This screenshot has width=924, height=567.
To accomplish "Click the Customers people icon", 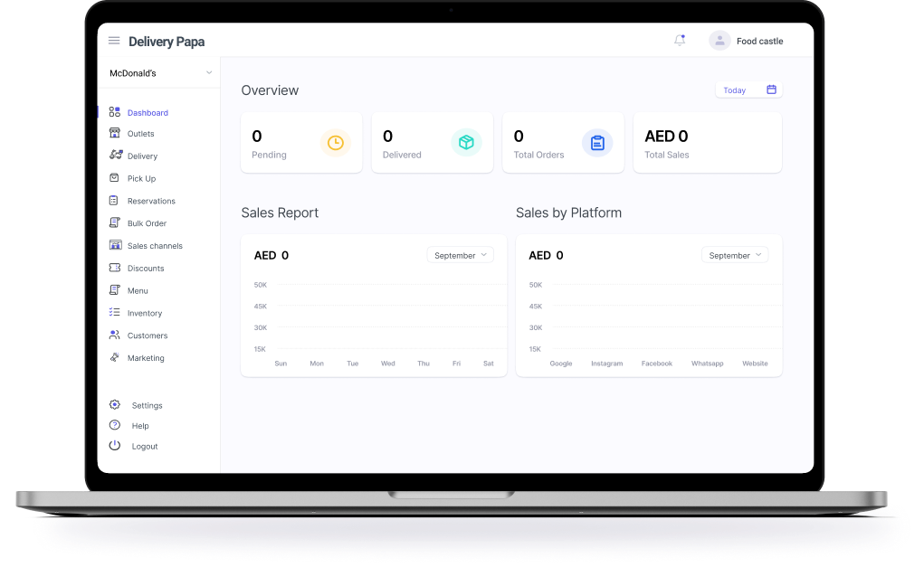I will click(x=114, y=335).
